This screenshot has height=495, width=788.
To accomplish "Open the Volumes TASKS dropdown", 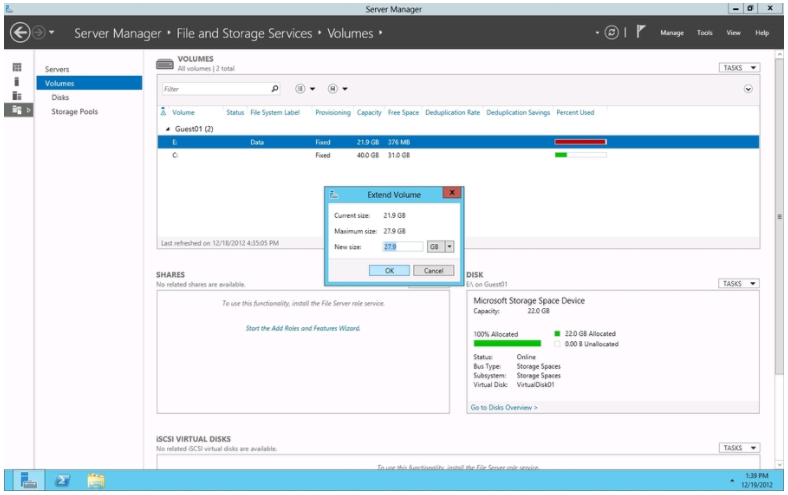I will (739, 68).
